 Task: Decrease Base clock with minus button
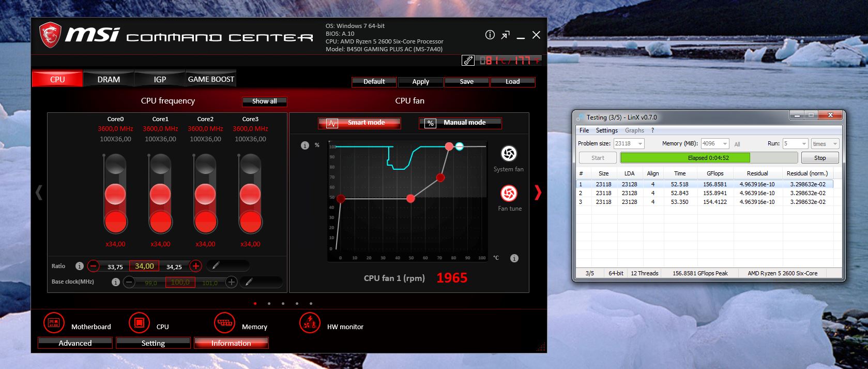pos(129,282)
